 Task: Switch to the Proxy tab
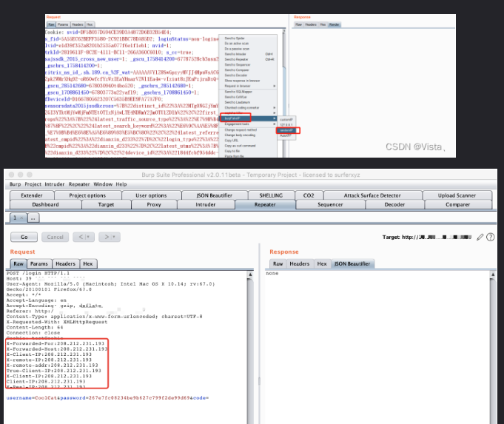pos(154,204)
